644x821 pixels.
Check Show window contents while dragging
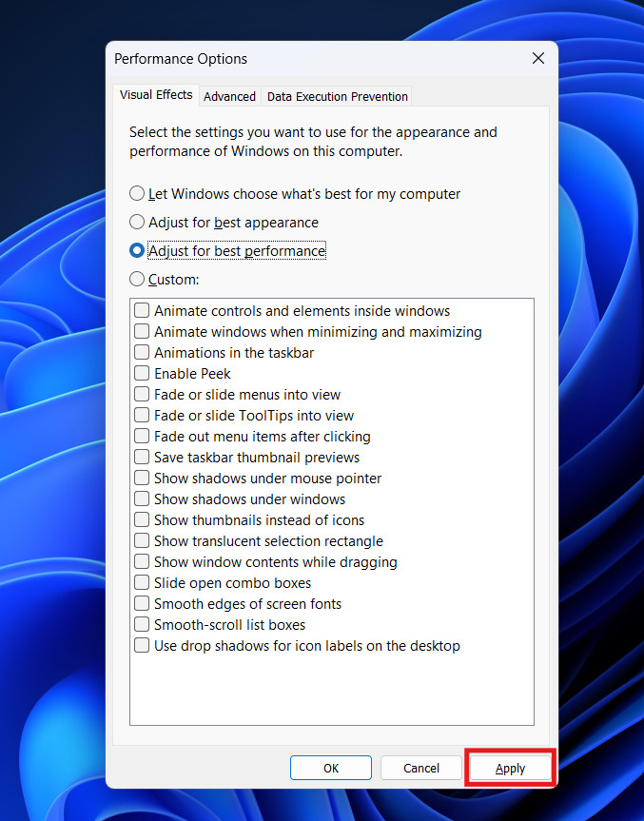tap(142, 562)
